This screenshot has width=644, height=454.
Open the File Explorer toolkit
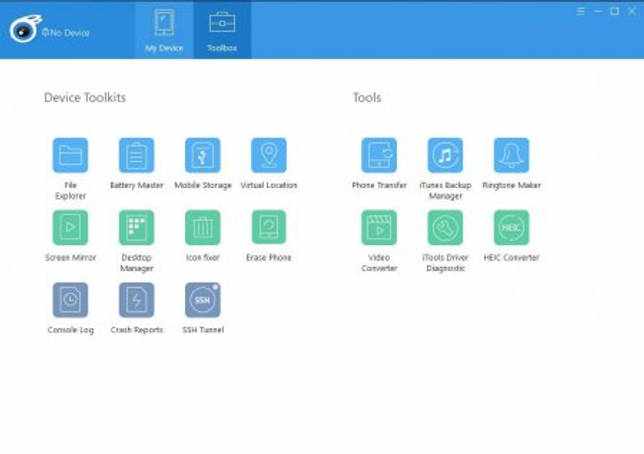[70, 155]
